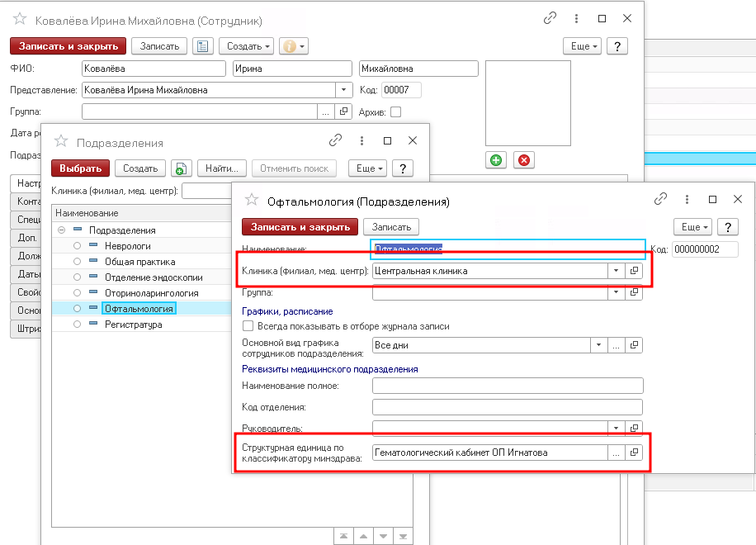
Task: Get link icon in Офтальмология form
Action: 660,199
